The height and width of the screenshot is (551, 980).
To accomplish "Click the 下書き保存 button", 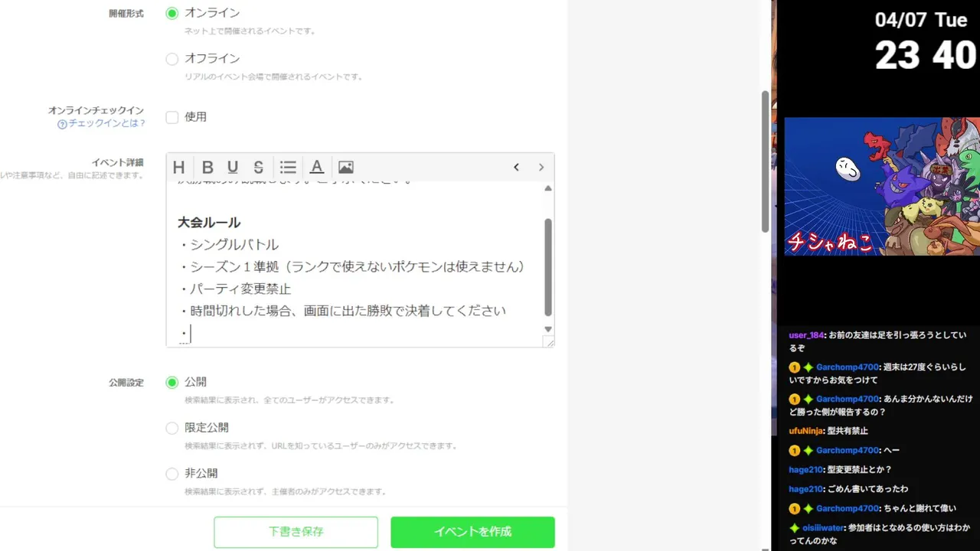I will click(x=296, y=532).
